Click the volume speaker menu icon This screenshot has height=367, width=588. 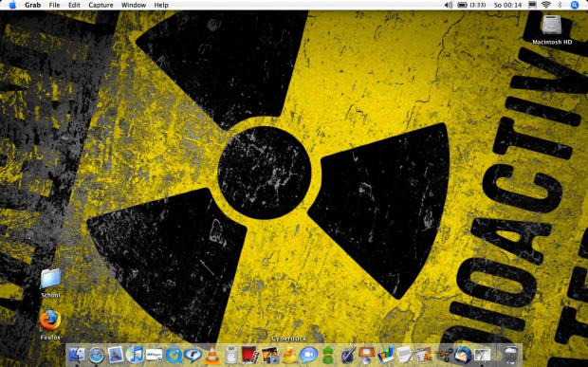(449, 5)
